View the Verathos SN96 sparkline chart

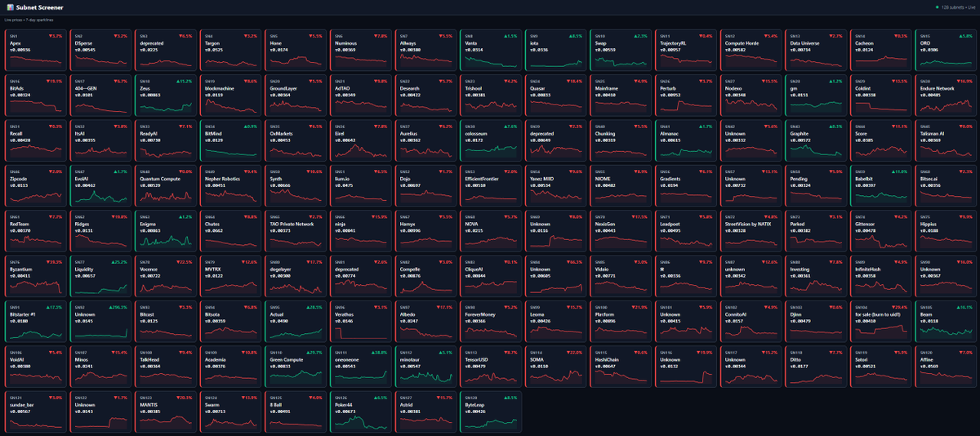[360, 334]
